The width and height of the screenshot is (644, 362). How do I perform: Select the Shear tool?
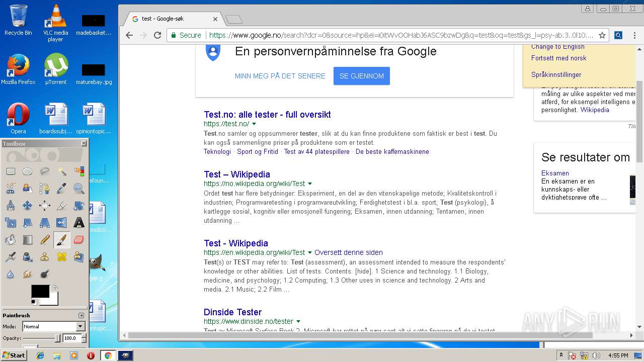coord(28,223)
